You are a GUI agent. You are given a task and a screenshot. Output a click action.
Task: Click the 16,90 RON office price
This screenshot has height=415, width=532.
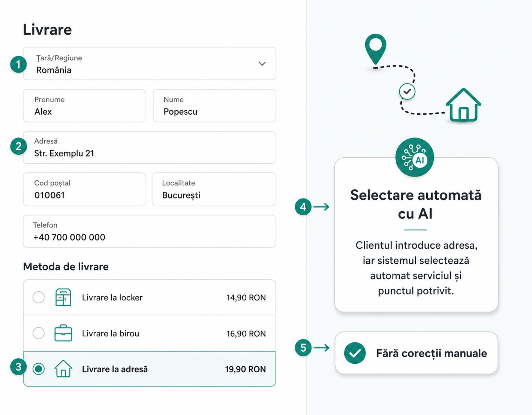[x=246, y=334]
